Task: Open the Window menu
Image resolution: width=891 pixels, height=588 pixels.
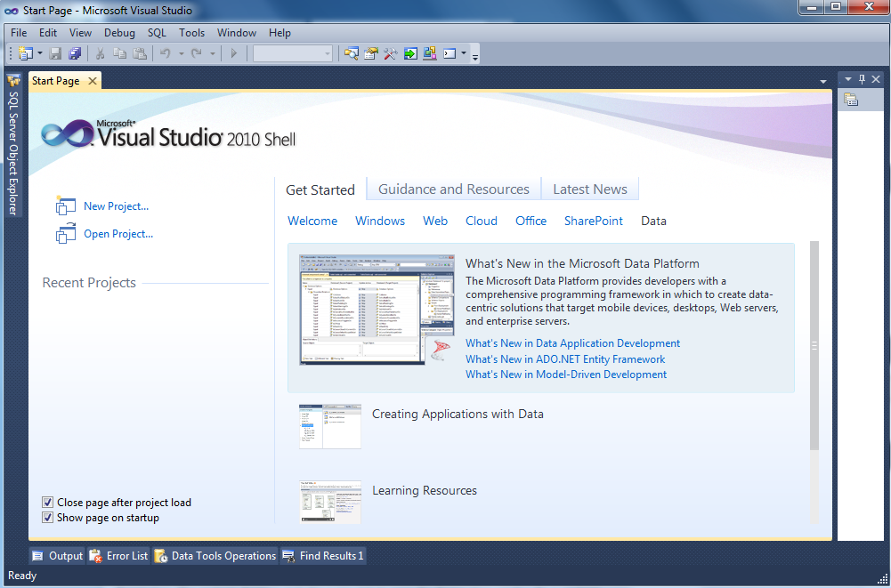Action: coord(237,33)
